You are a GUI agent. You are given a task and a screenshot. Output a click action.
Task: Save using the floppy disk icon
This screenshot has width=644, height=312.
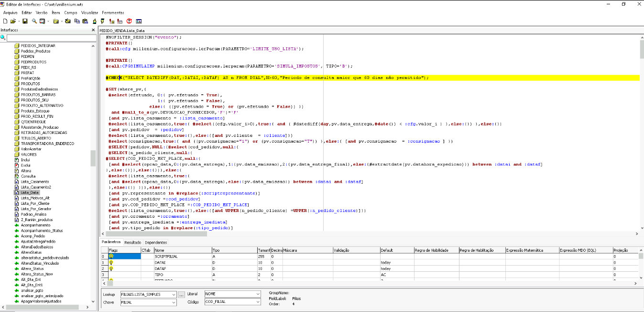[x=25, y=21]
